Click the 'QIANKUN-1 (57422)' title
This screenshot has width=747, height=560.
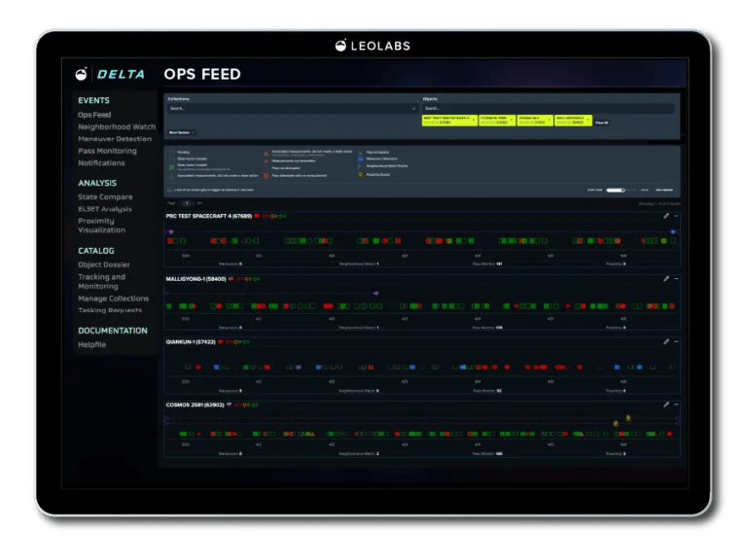[x=191, y=342]
